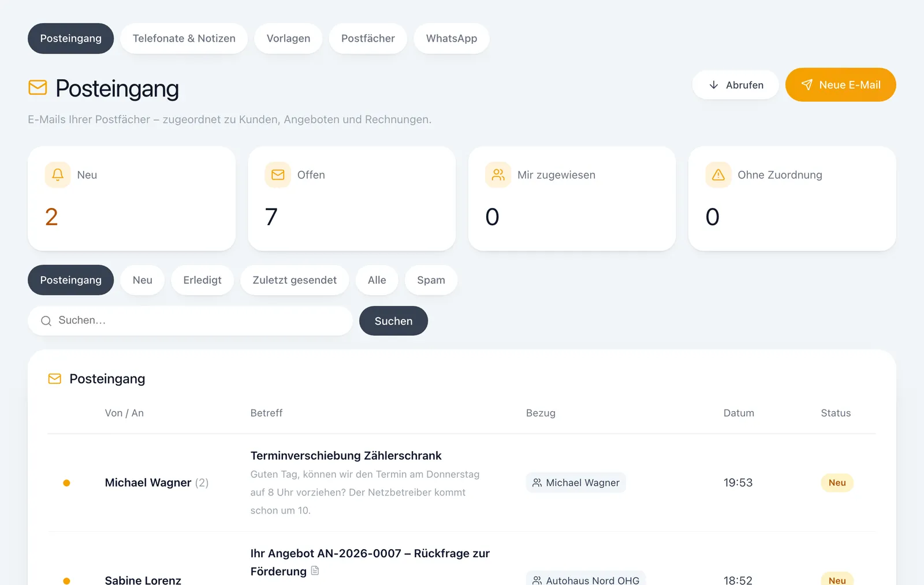Click the bell icon on the Neu card
This screenshot has height=585, width=924.
tap(58, 174)
